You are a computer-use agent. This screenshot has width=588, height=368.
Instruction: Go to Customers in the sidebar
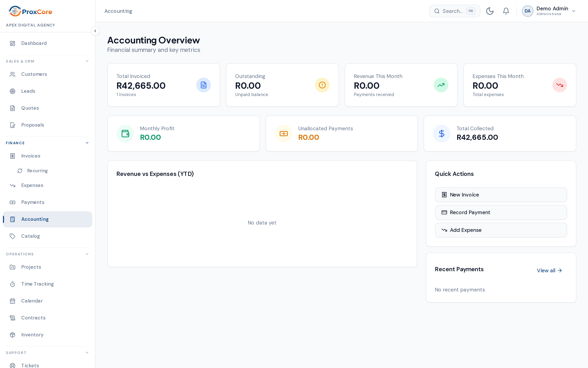coord(48,74)
